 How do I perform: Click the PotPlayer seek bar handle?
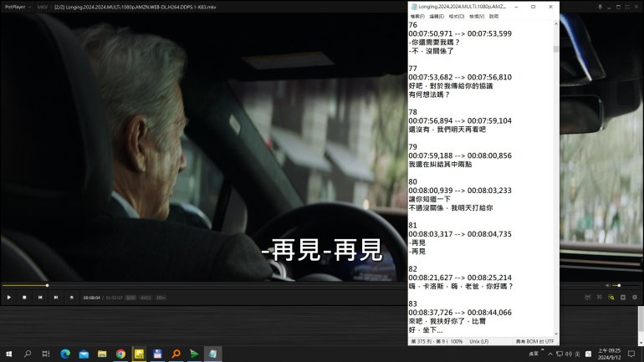[47, 285]
